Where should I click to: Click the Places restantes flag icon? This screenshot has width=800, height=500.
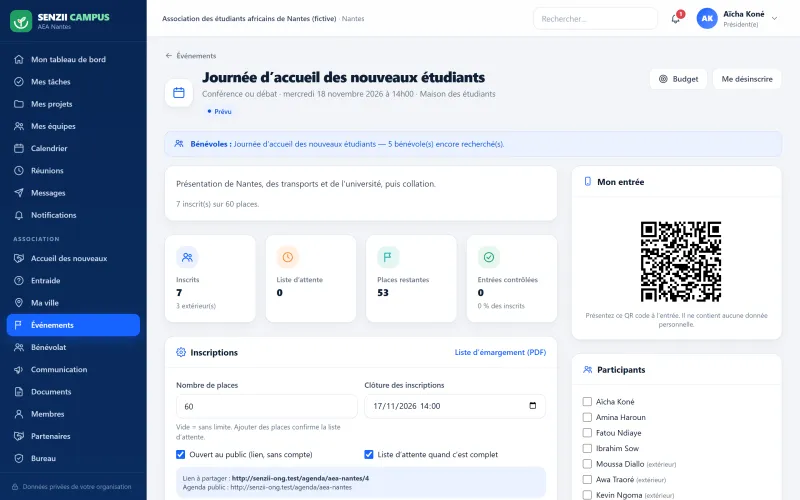click(x=388, y=257)
